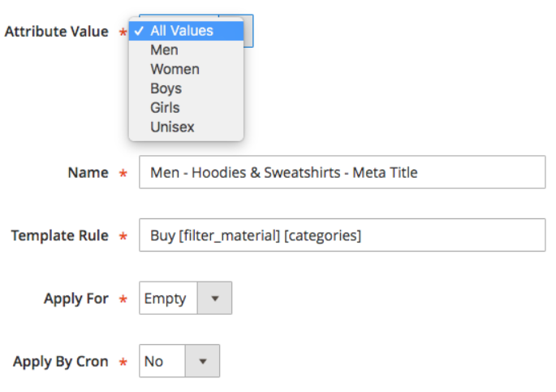Click the Apply For dropdown arrow
The width and height of the screenshot is (556, 392).
pyautogui.click(x=215, y=299)
